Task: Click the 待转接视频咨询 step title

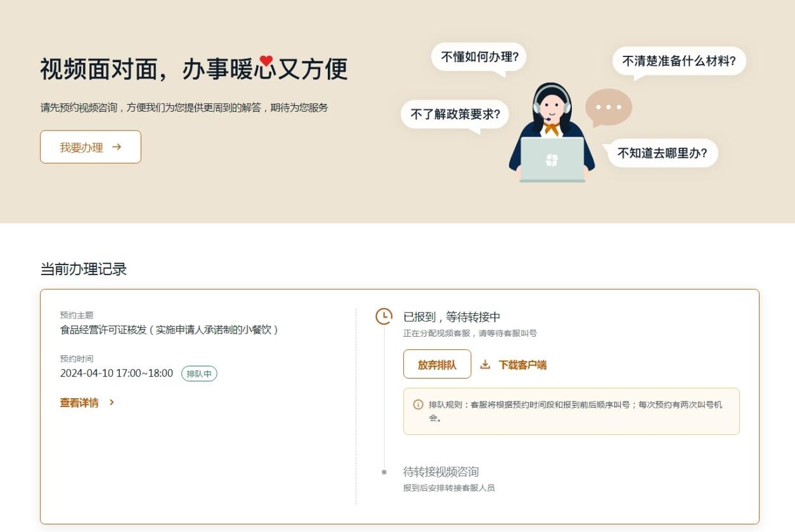Action: [x=441, y=472]
